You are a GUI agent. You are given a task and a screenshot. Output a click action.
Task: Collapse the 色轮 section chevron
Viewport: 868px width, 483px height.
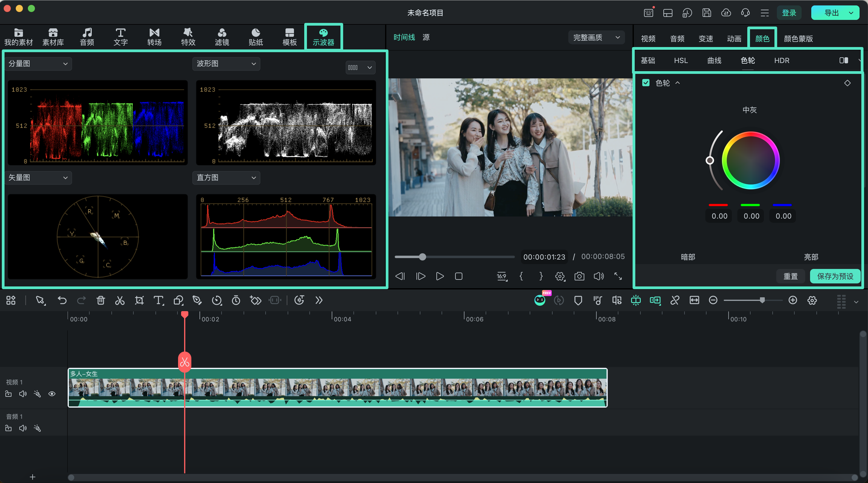(x=678, y=83)
